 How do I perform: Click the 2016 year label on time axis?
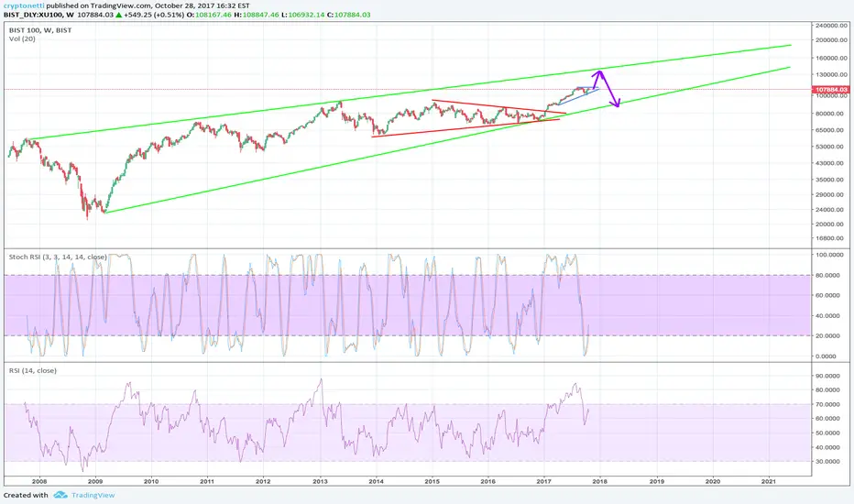coord(488,481)
